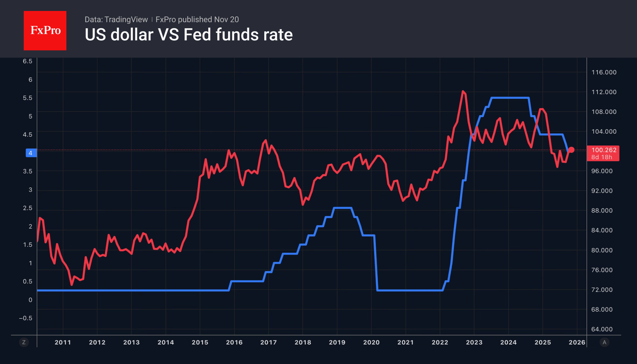The height and width of the screenshot is (364, 637).
Task: Click the 2015 label on time axis
Action: (200, 342)
